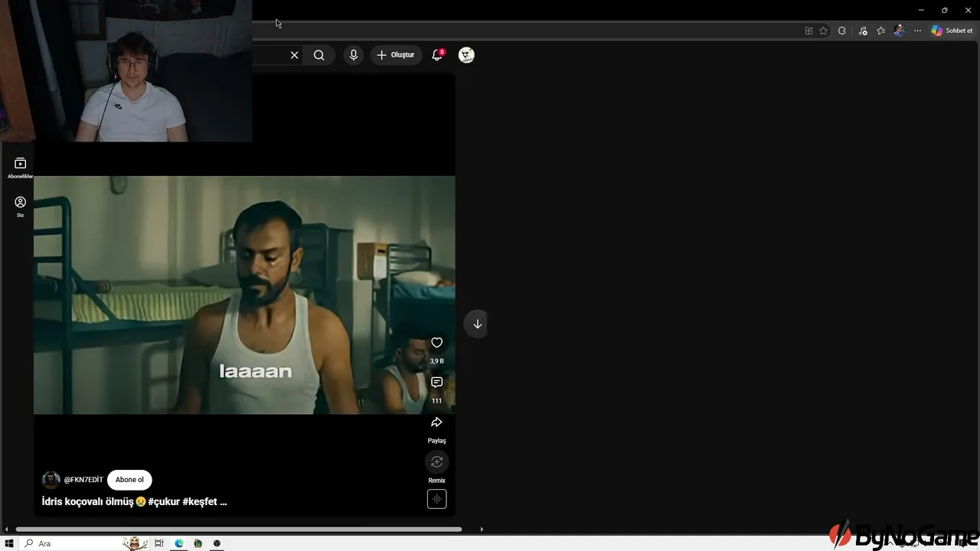Open OBS Studio from the taskbar
The image size is (980, 551).
217,543
